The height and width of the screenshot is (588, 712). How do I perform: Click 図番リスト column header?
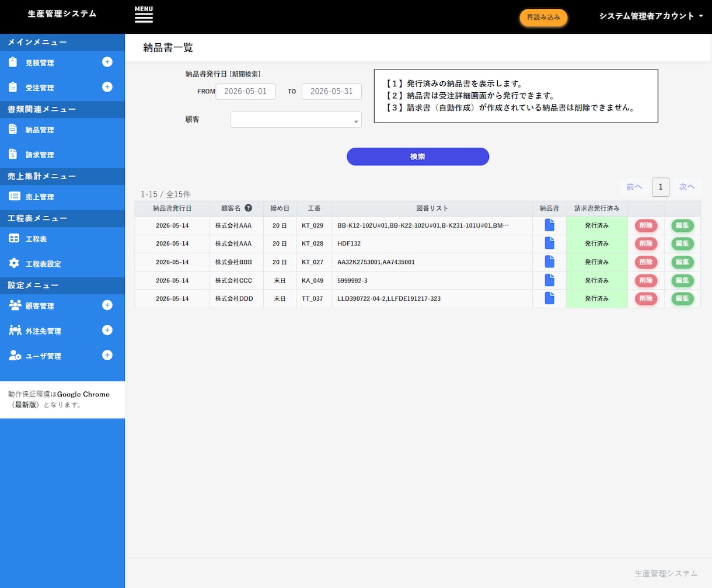(432, 208)
